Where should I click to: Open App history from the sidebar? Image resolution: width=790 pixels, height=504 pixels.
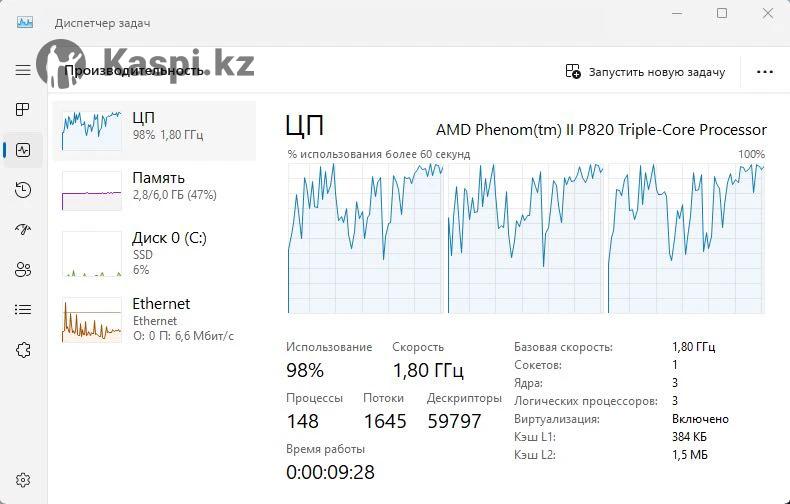(x=23, y=190)
